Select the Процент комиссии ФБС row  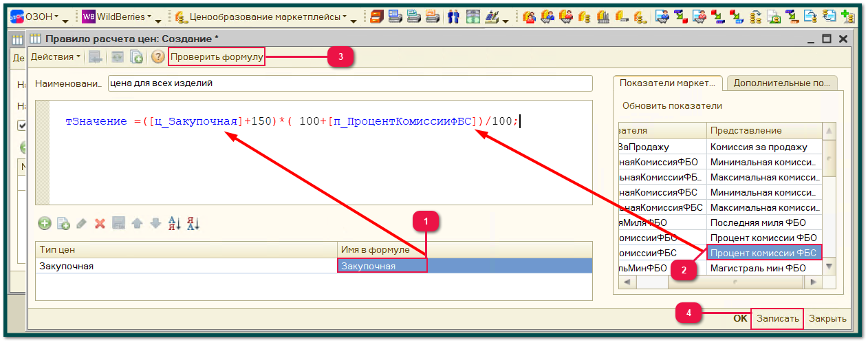(719, 253)
